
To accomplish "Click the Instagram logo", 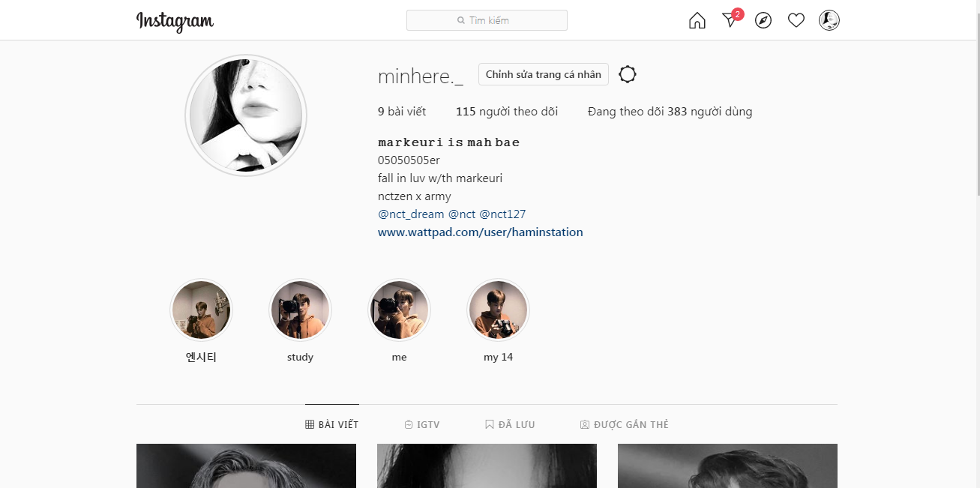I will [x=175, y=21].
